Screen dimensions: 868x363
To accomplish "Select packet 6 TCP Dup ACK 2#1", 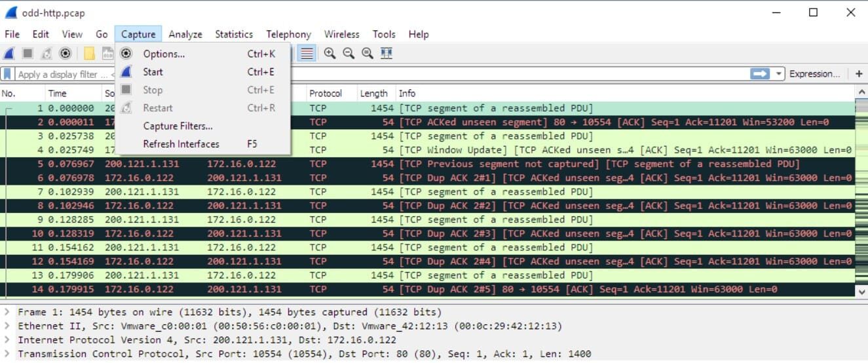I will click(x=428, y=178).
